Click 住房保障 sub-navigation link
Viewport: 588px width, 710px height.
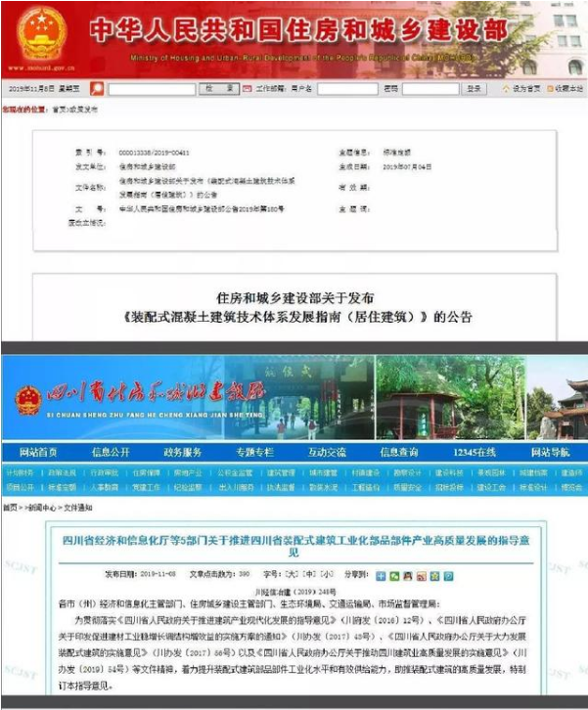coord(147,472)
